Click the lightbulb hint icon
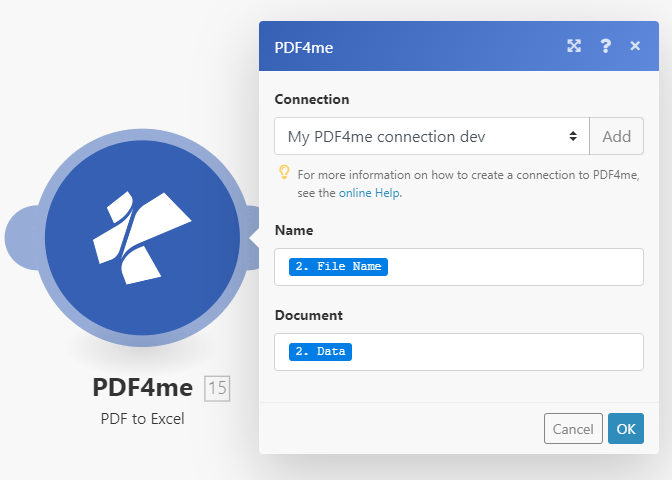 [x=284, y=173]
